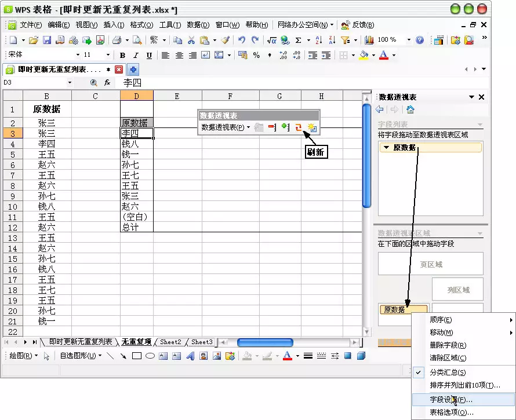Image resolution: width=516 pixels, height=420 pixels.
Task: Click the Save disk icon
Action: tap(47, 40)
